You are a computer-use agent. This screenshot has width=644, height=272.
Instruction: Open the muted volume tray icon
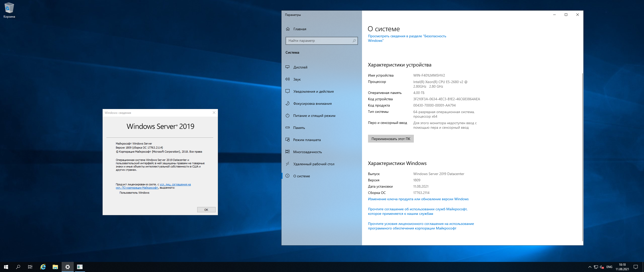[602, 267]
